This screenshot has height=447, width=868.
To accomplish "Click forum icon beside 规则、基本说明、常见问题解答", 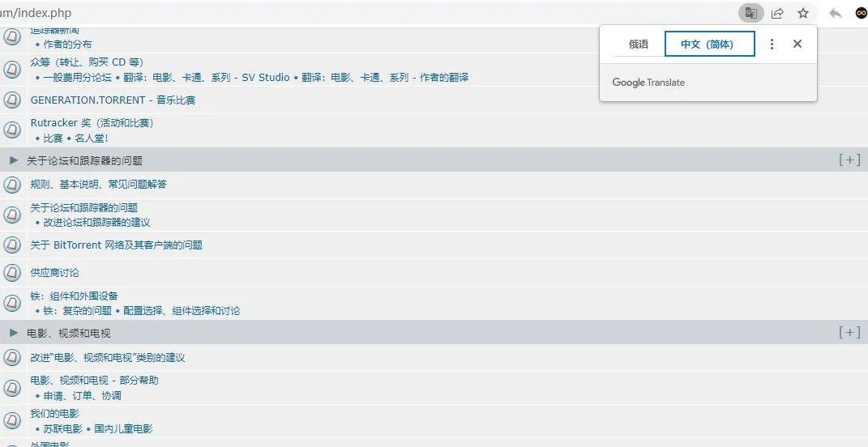I will point(12,185).
